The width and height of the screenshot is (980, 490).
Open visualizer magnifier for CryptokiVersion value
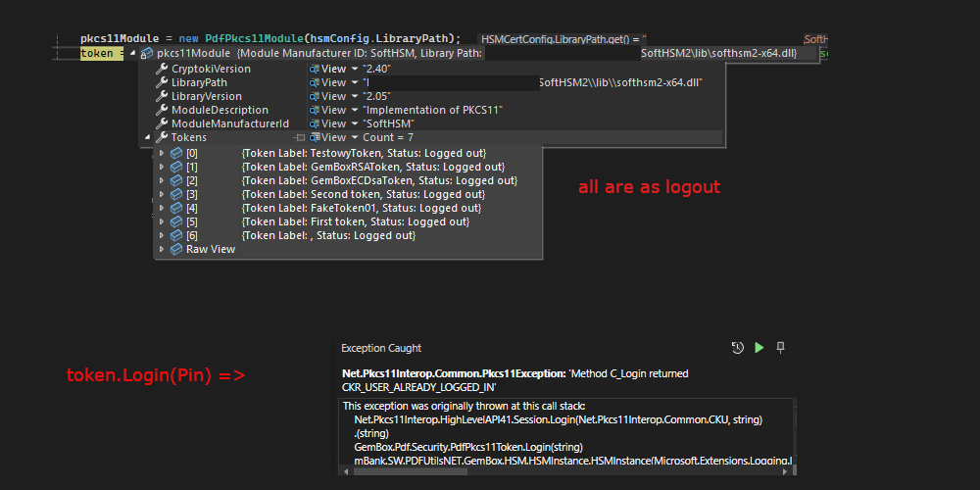click(x=315, y=69)
